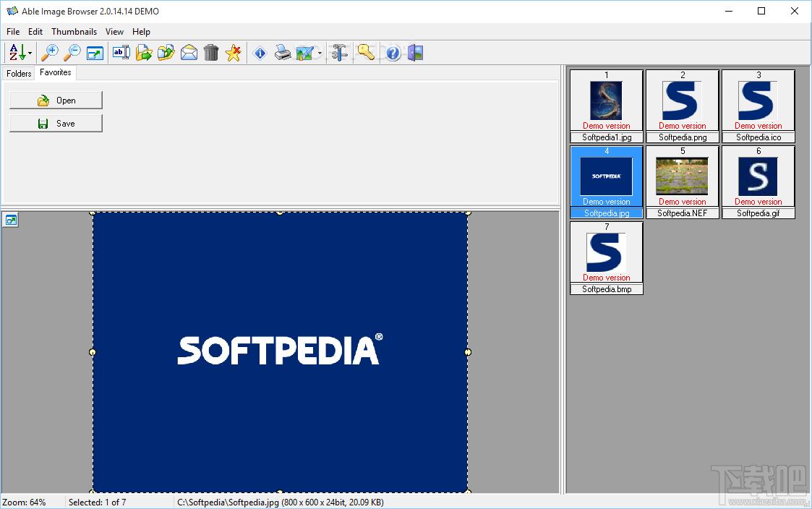Select the Favorites tab
Image resolution: width=812 pixels, height=509 pixels.
point(56,72)
